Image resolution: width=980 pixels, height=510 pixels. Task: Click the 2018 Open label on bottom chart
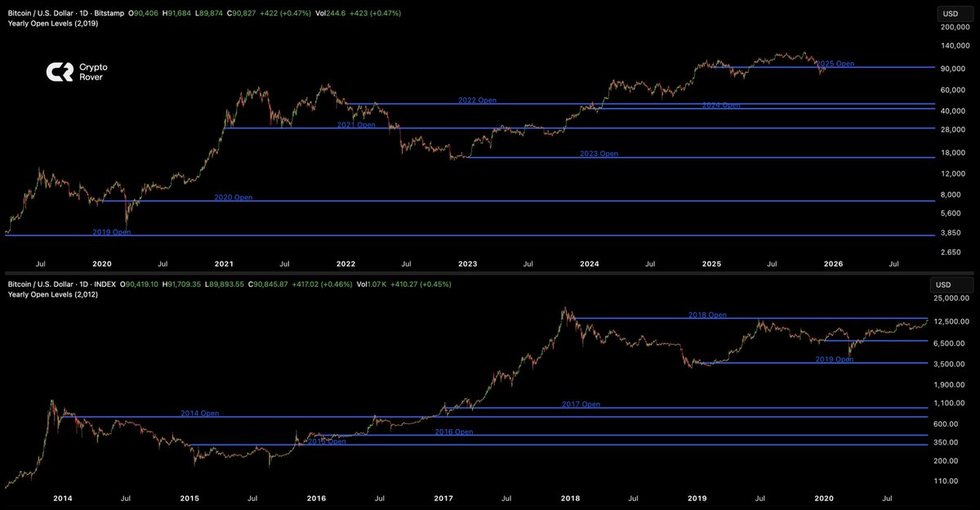click(x=706, y=315)
